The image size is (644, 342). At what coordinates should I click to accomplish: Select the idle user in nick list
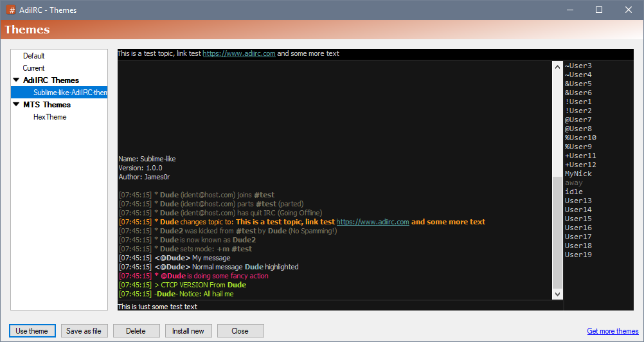click(x=574, y=192)
